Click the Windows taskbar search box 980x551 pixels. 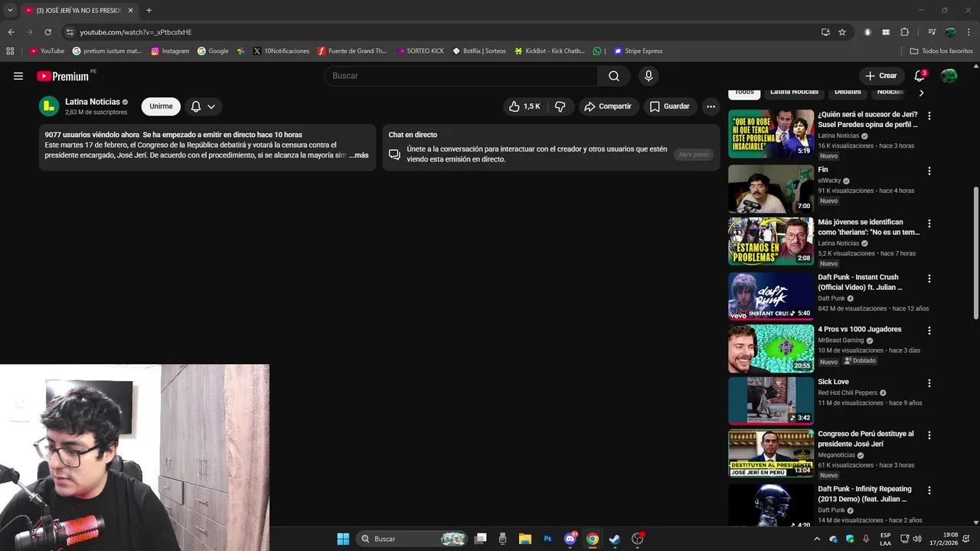point(412,539)
